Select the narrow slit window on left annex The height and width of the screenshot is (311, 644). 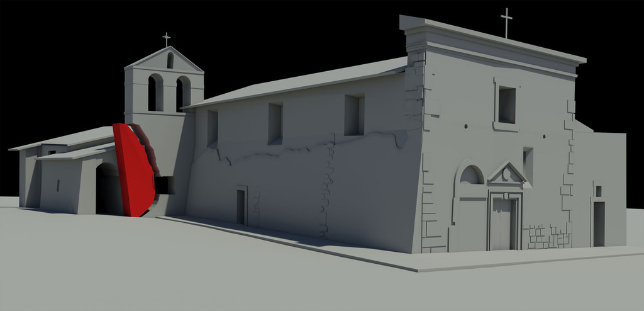click(x=58, y=185)
